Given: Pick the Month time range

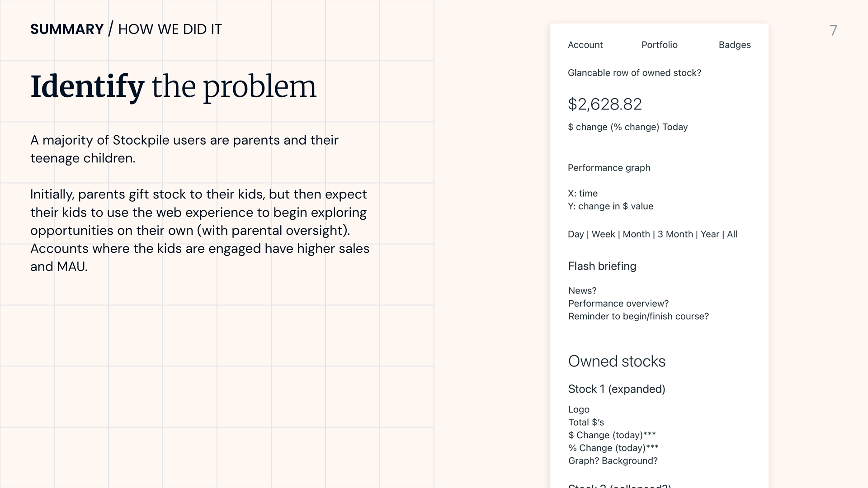Looking at the screenshot, I should point(636,234).
